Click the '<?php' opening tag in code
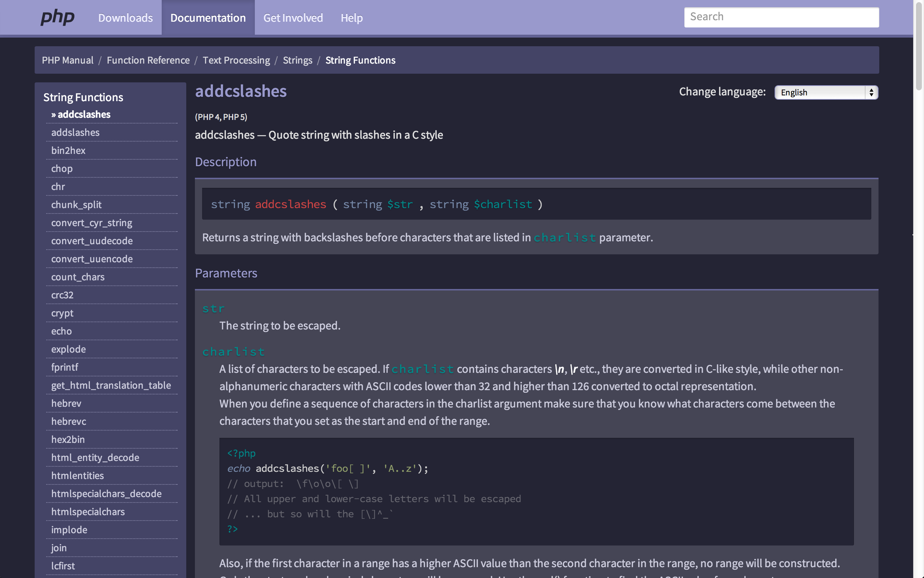This screenshot has height=578, width=924. click(241, 453)
